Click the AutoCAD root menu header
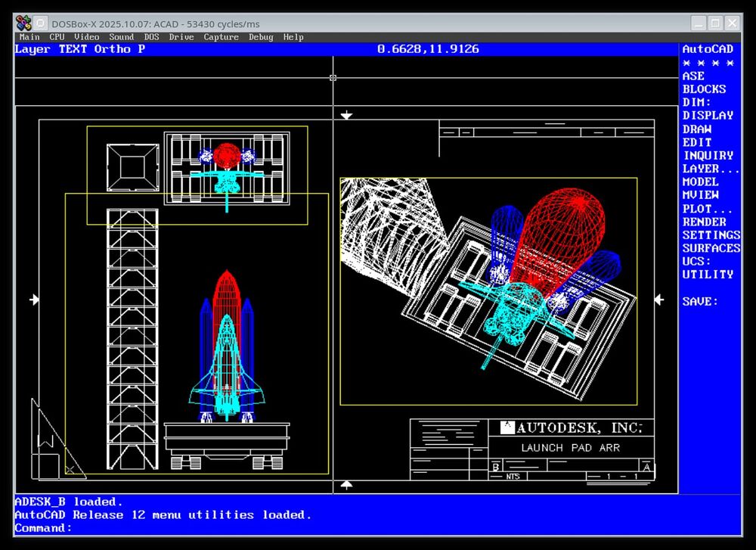 (708, 49)
